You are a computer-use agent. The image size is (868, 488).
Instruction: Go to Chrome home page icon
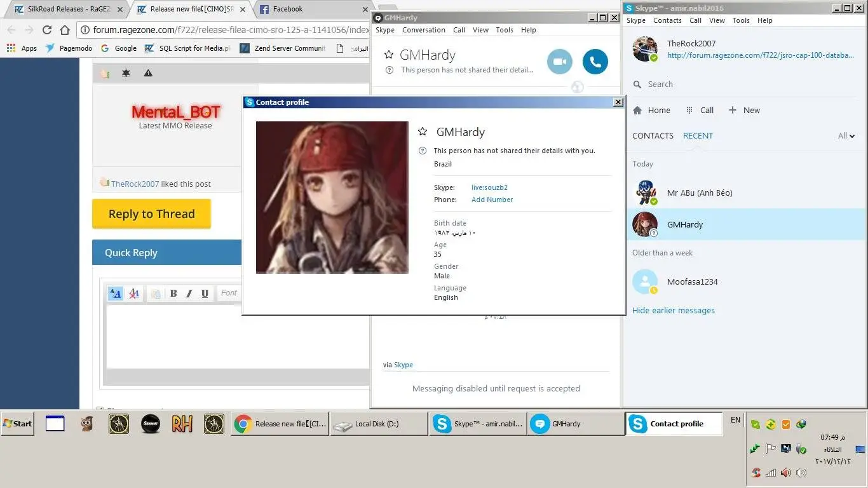click(65, 30)
